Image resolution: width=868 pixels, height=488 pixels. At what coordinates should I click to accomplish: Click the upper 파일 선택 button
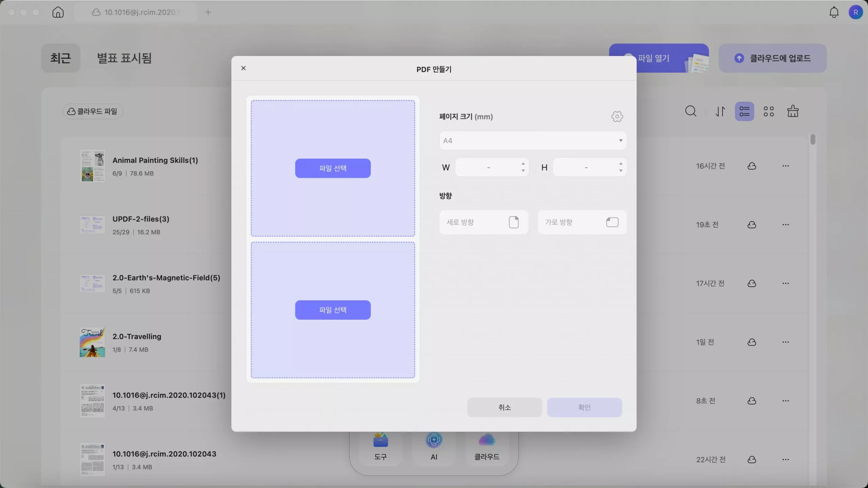pyautogui.click(x=333, y=168)
